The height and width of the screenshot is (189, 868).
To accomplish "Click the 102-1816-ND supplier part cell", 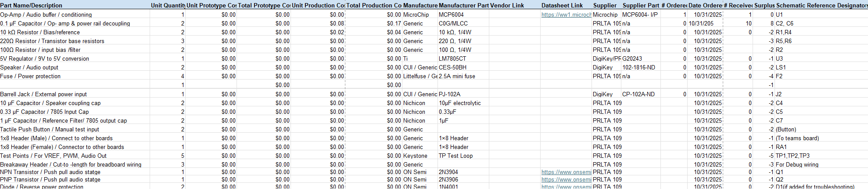I will coord(638,67).
